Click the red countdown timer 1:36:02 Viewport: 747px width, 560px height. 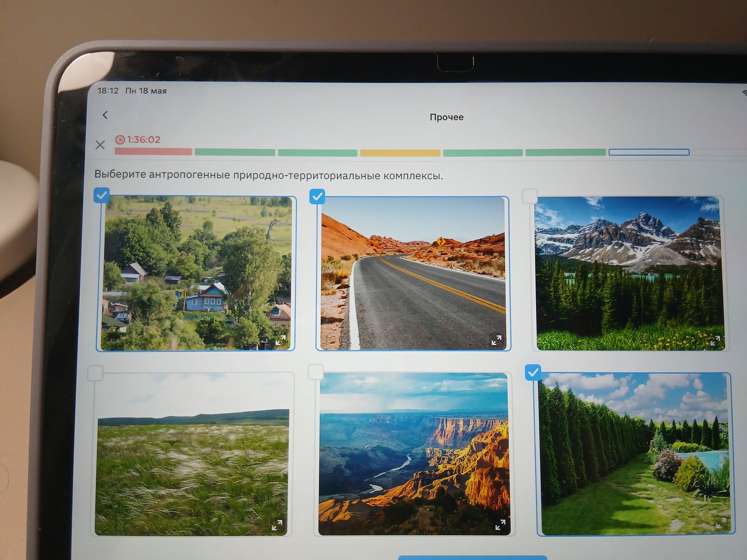138,140
